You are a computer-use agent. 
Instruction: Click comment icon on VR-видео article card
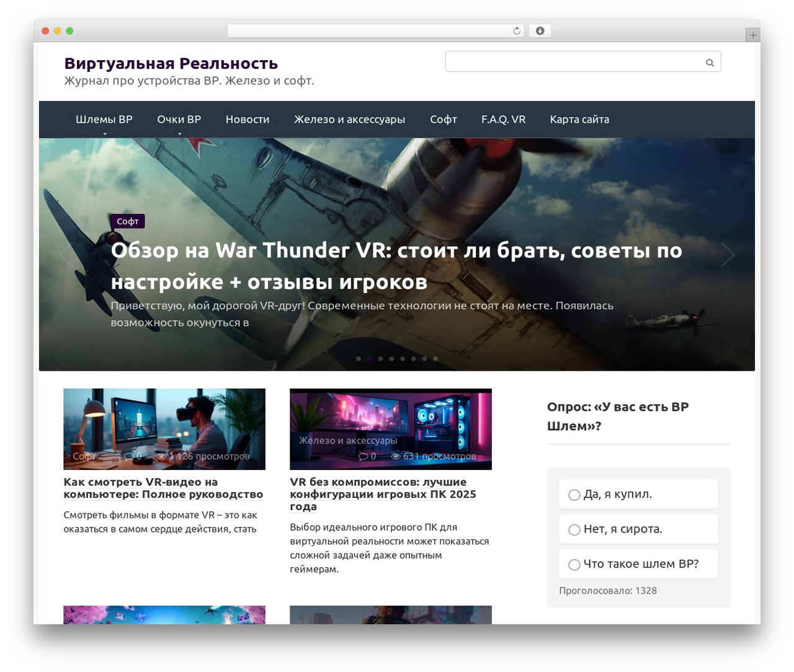pyautogui.click(x=128, y=456)
